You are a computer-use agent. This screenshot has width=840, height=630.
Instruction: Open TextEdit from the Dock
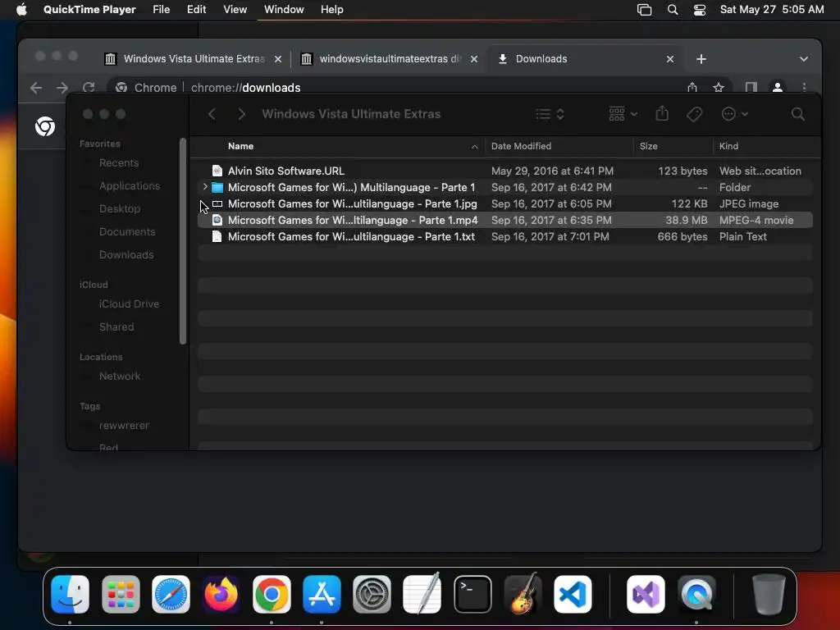422,594
